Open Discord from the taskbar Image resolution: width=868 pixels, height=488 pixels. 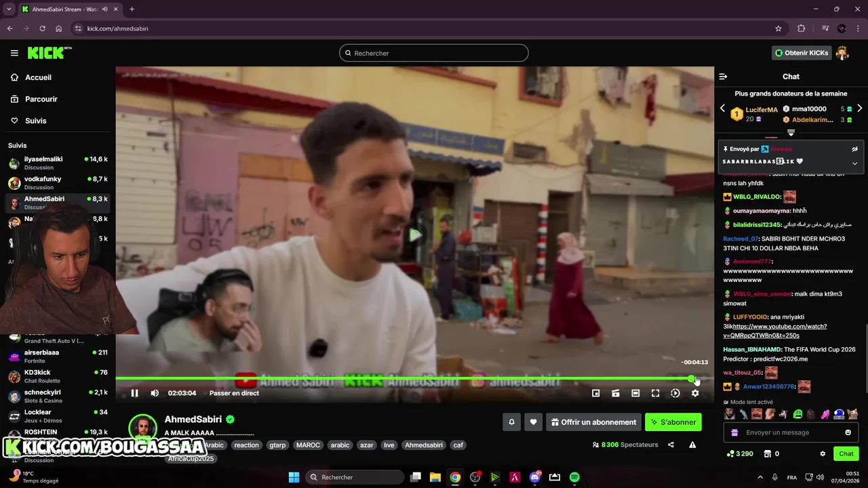click(x=535, y=477)
